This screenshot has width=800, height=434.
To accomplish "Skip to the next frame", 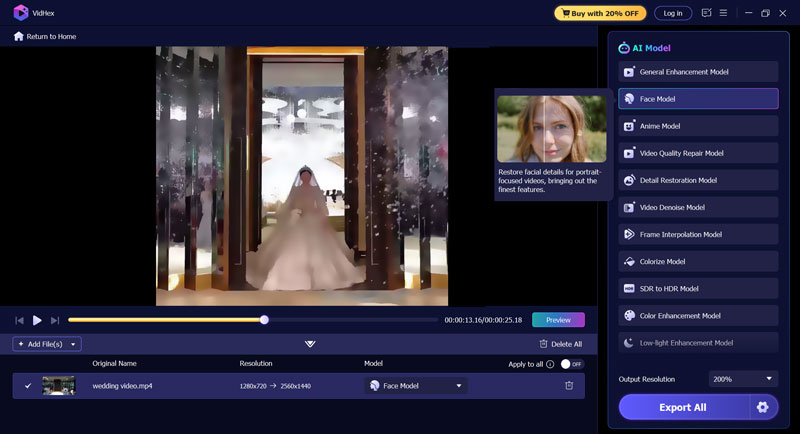I will 55,320.
